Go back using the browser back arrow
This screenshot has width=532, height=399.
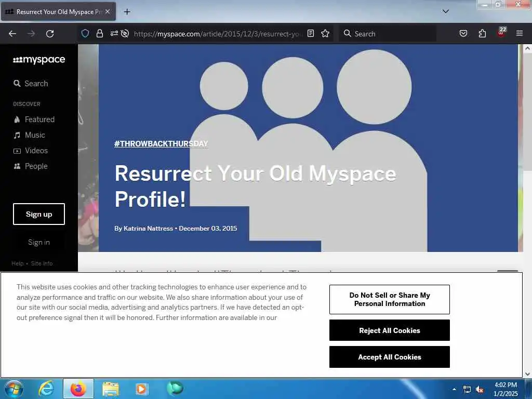point(12,34)
